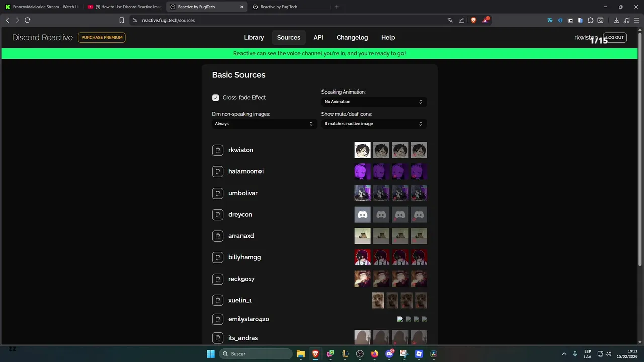The image size is (644, 362).
Task: Open Firefox from the taskbar
Action: 374,354
